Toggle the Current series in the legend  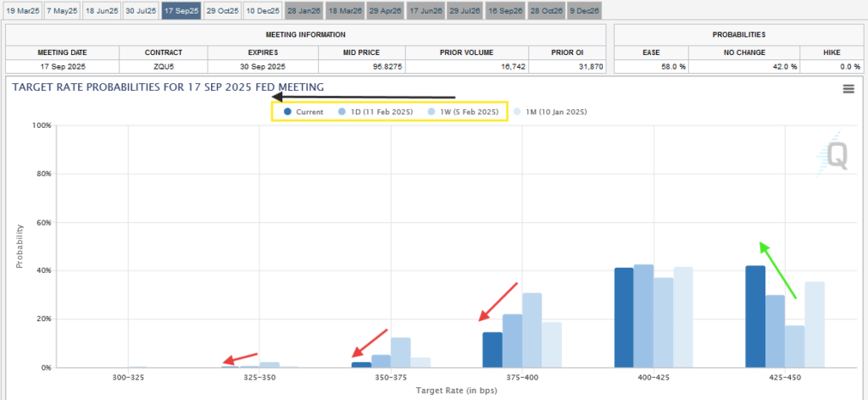tap(305, 112)
